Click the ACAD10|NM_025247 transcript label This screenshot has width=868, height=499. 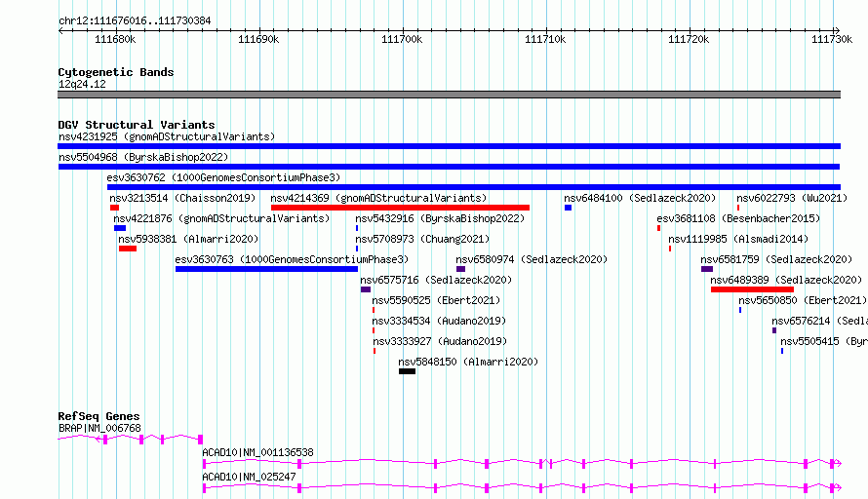tap(249, 477)
